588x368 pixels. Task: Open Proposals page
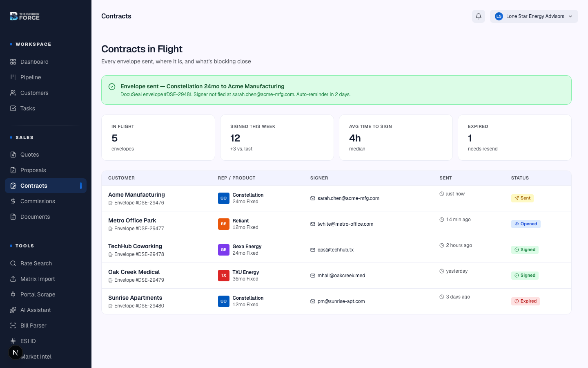[46, 170]
